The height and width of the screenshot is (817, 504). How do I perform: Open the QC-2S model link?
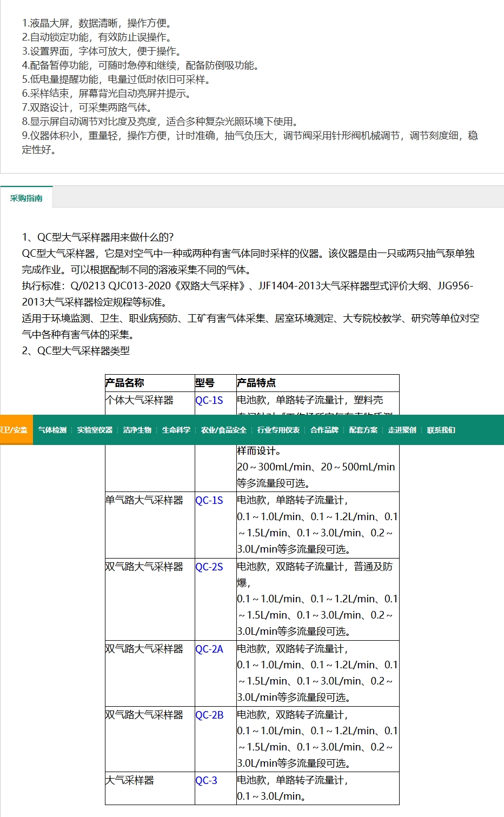pos(209,567)
